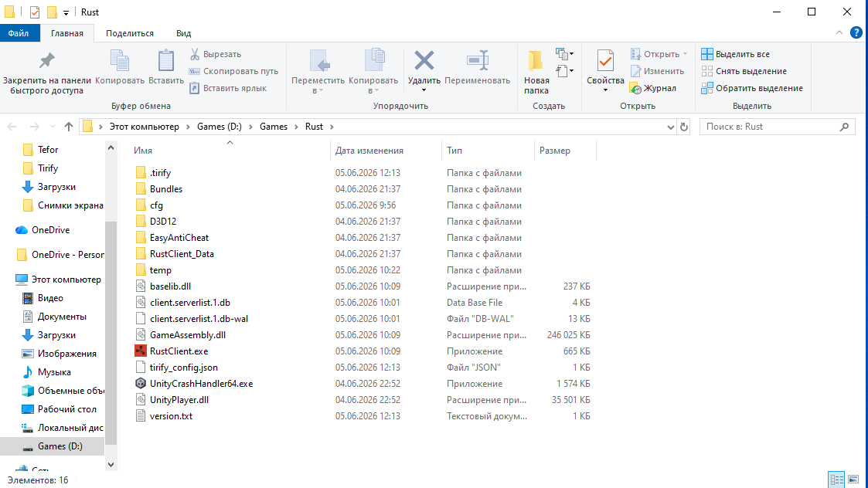The width and height of the screenshot is (868, 488).
Task: Open Копировать в menu
Action: pyautogui.click(x=373, y=72)
